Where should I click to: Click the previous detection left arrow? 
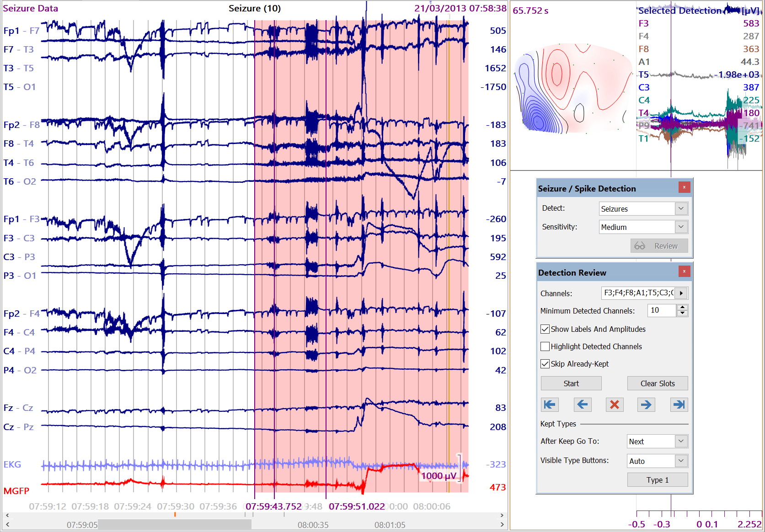coord(582,404)
